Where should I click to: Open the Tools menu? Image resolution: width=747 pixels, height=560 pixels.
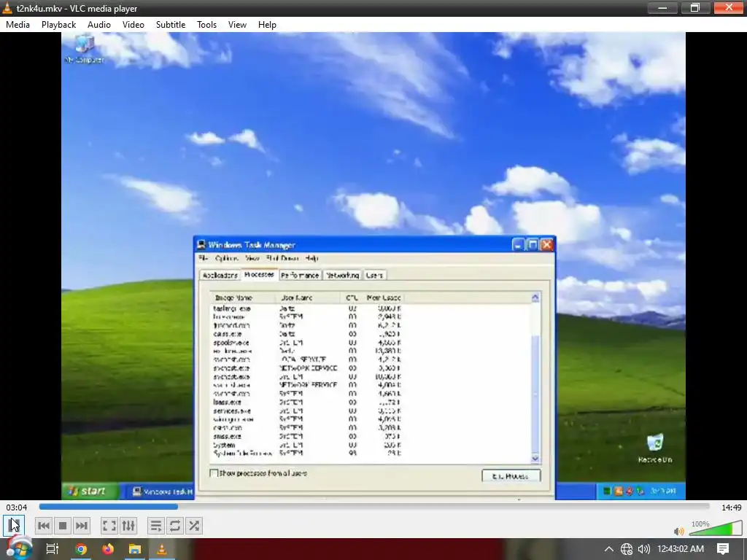coord(206,25)
